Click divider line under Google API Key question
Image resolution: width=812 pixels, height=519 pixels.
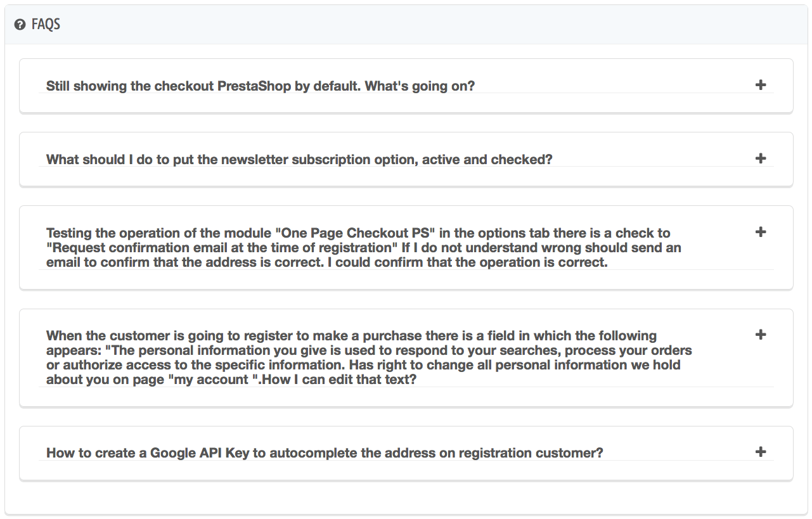pyautogui.click(x=406, y=461)
